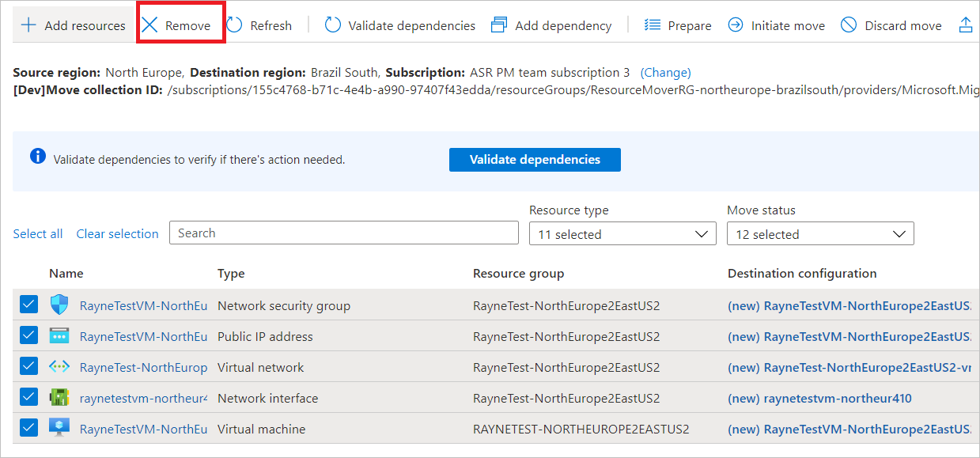
Task: Click the Network security group shield icon
Action: (x=59, y=305)
